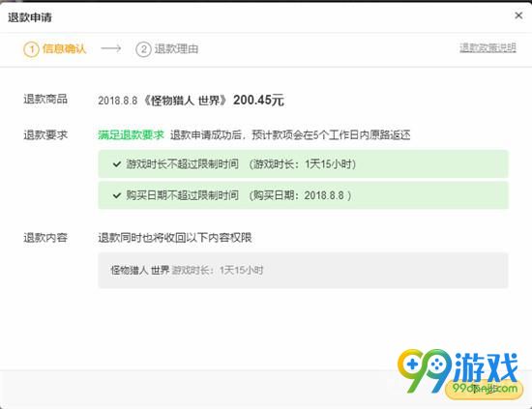The height and width of the screenshot is (409, 532).
Task: Click the checkmark icon beside 游戏时长
Action: click(x=117, y=164)
